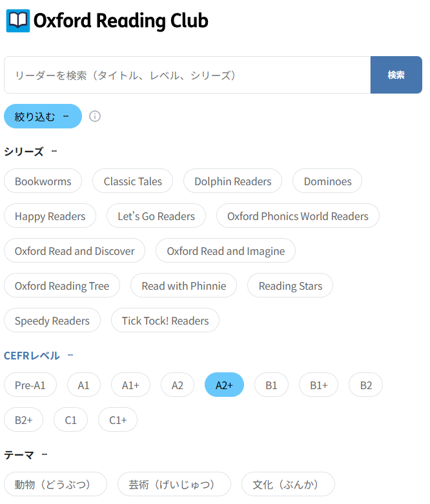The width and height of the screenshot is (430, 504).
Task: Click the Oxford Reading Club title text
Action: click(121, 21)
